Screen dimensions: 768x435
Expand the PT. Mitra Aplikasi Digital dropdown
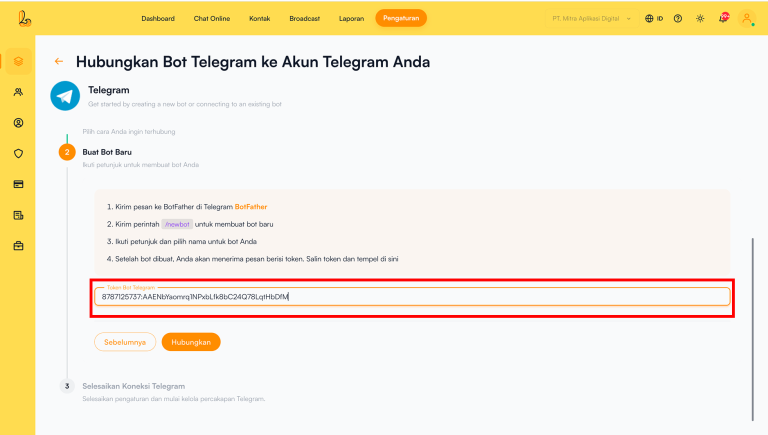click(x=591, y=18)
